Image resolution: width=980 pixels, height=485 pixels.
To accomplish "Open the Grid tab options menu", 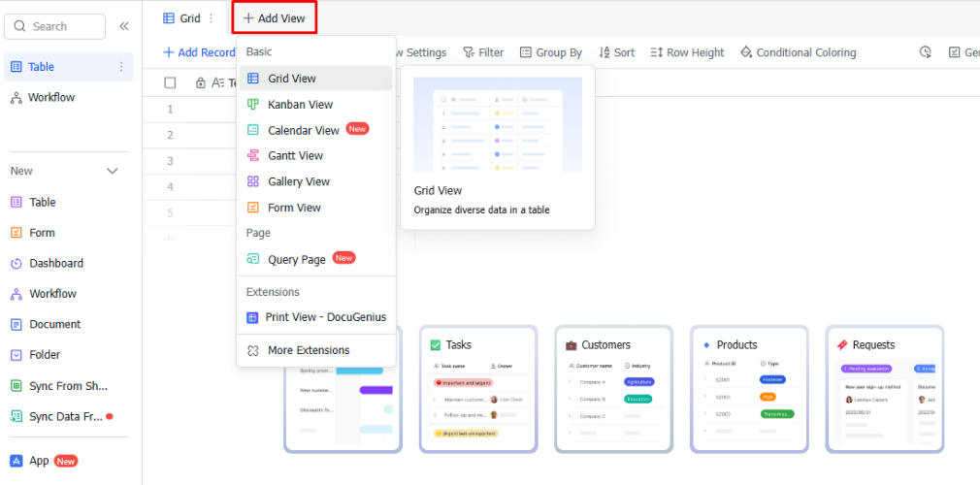I will pyautogui.click(x=212, y=18).
